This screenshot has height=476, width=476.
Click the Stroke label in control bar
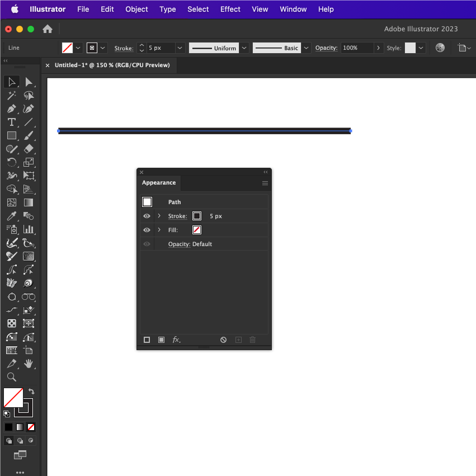(124, 48)
